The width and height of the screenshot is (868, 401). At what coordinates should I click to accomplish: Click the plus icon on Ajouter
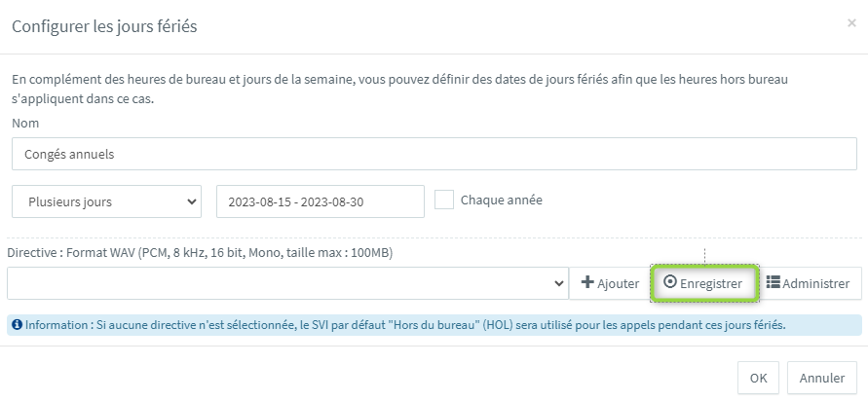(587, 283)
